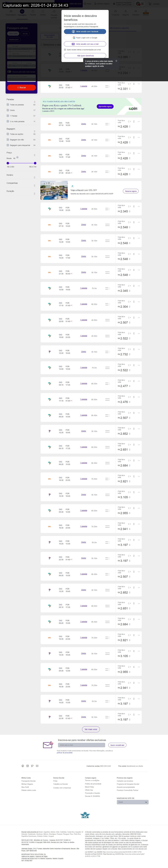
Task: Expand the 'Companhias' filter section
Action: [x=34, y=185]
